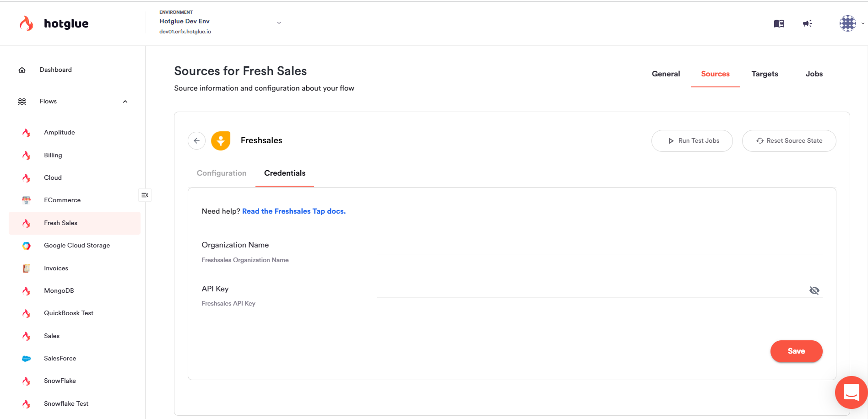Click the Organization Name input field
The width and height of the screenshot is (868, 419).
pos(599,246)
